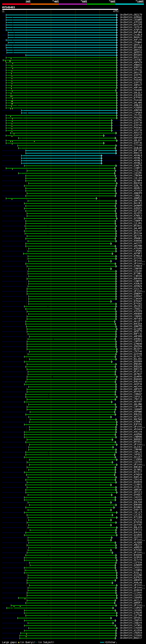
Task: Select the UniRef100_A9XNL6 label
Action: coord(131,163)
